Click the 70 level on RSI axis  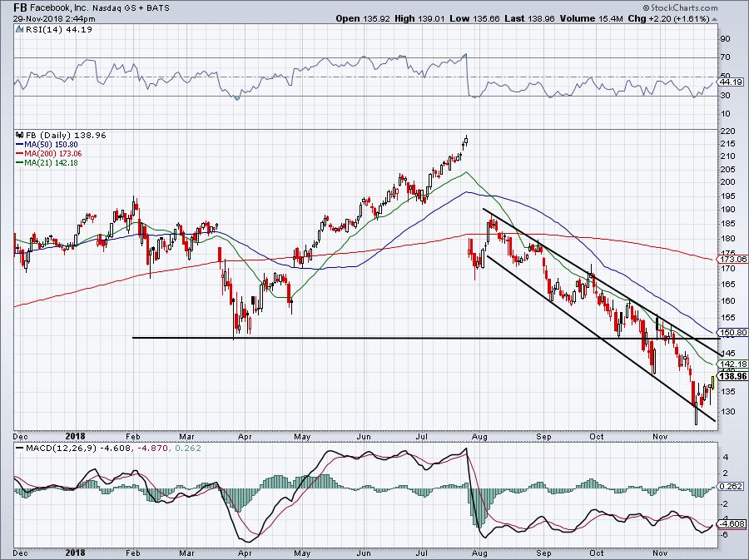point(725,57)
